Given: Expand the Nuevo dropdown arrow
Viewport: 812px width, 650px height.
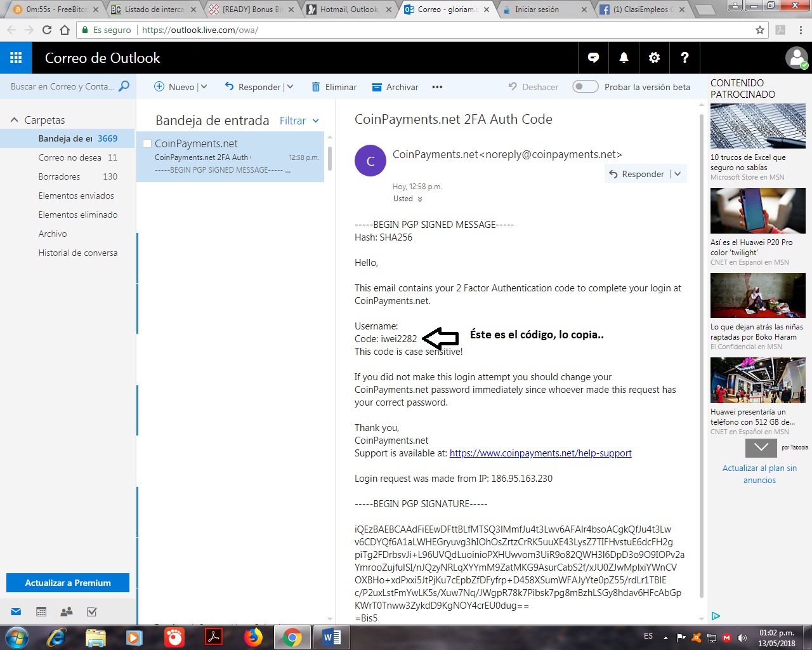Looking at the screenshot, I should coord(204,87).
